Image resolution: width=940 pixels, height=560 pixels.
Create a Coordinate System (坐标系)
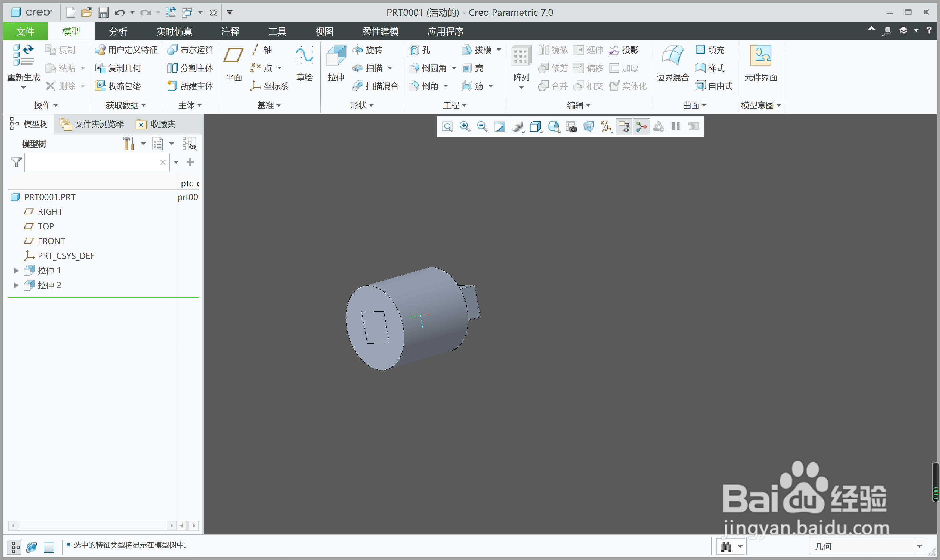(269, 86)
